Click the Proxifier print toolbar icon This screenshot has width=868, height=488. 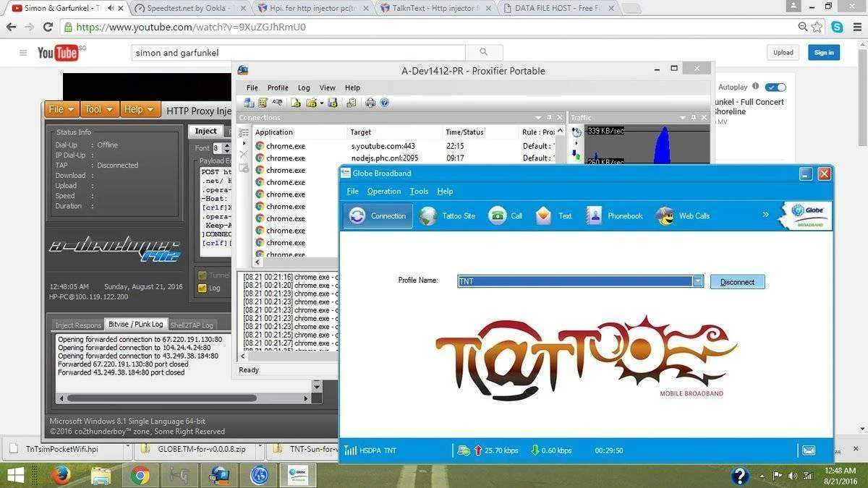[x=370, y=103]
